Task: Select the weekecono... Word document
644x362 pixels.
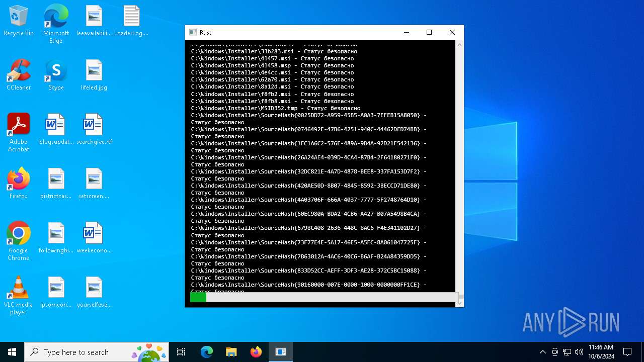Action: 94,238
